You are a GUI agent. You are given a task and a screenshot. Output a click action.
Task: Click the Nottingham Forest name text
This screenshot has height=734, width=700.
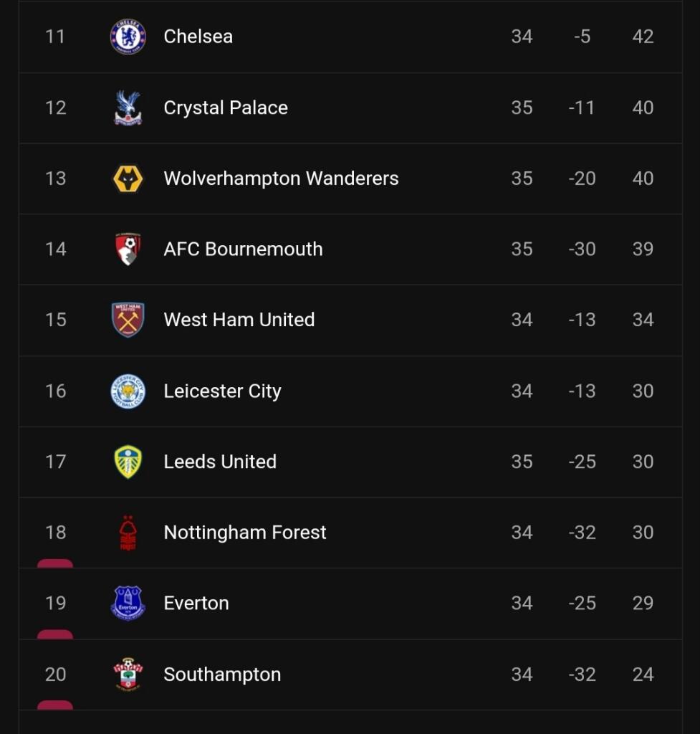245,533
